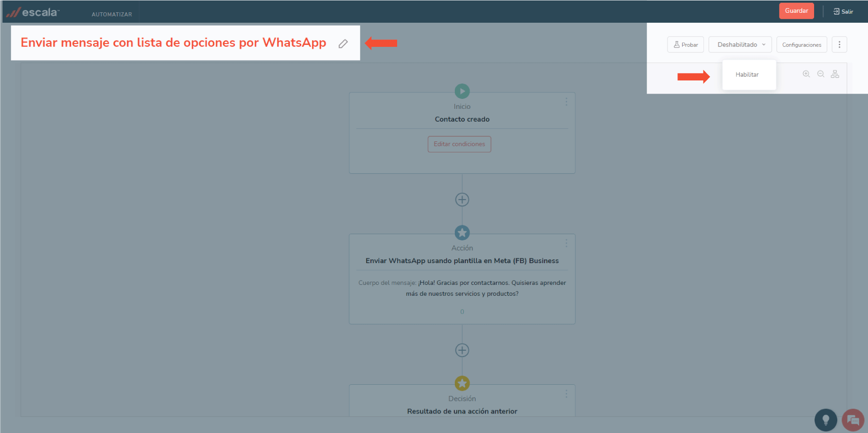Click the Probar test button
868x433 pixels.
[686, 44]
